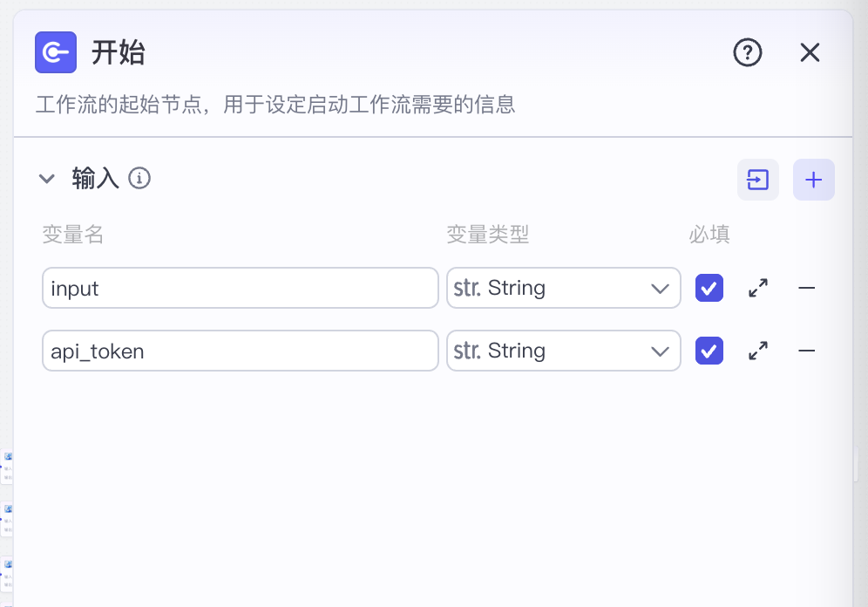Open type dropdown for input variable
The height and width of the screenshot is (607, 868).
[x=563, y=288]
